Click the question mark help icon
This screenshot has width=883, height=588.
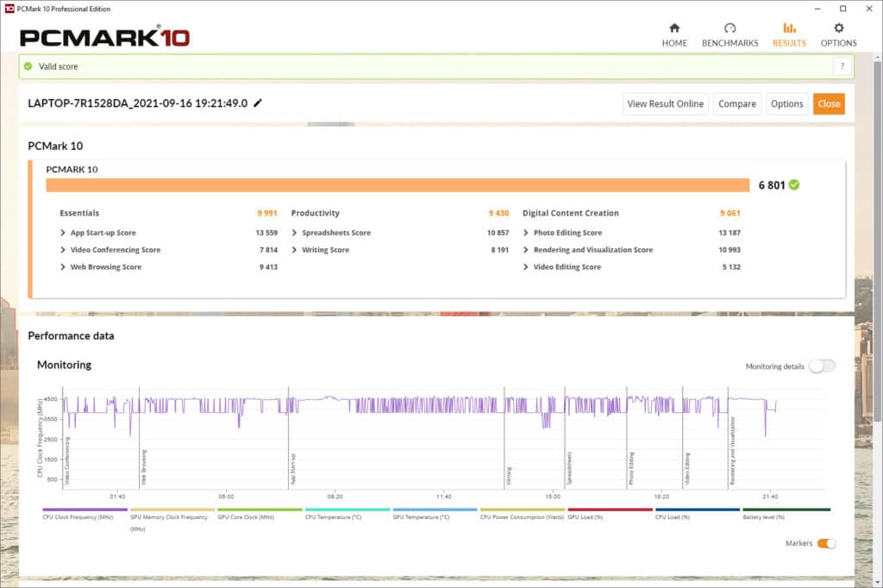click(x=842, y=66)
